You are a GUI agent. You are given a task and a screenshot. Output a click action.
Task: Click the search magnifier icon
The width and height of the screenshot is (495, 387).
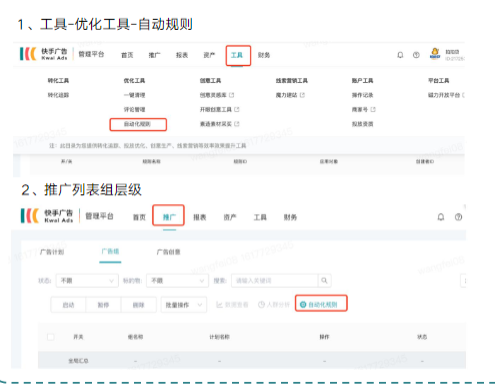pyautogui.click(x=324, y=281)
